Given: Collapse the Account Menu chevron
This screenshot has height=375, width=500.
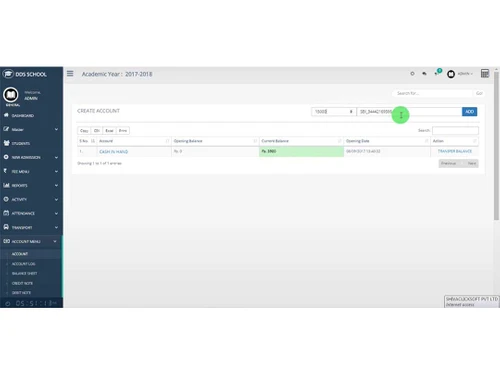Looking at the screenshot, I should pyautogui.click(x=55, y=241).
